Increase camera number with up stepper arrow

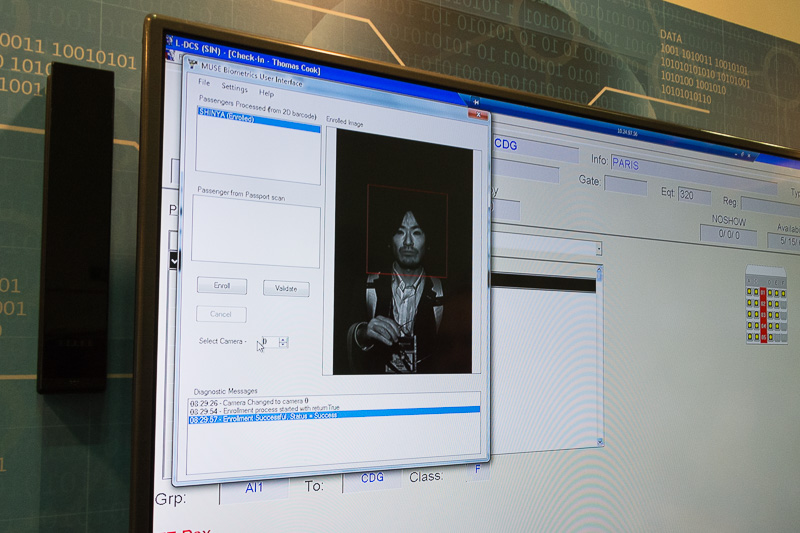pyautogui.click(x=284, y=339)
